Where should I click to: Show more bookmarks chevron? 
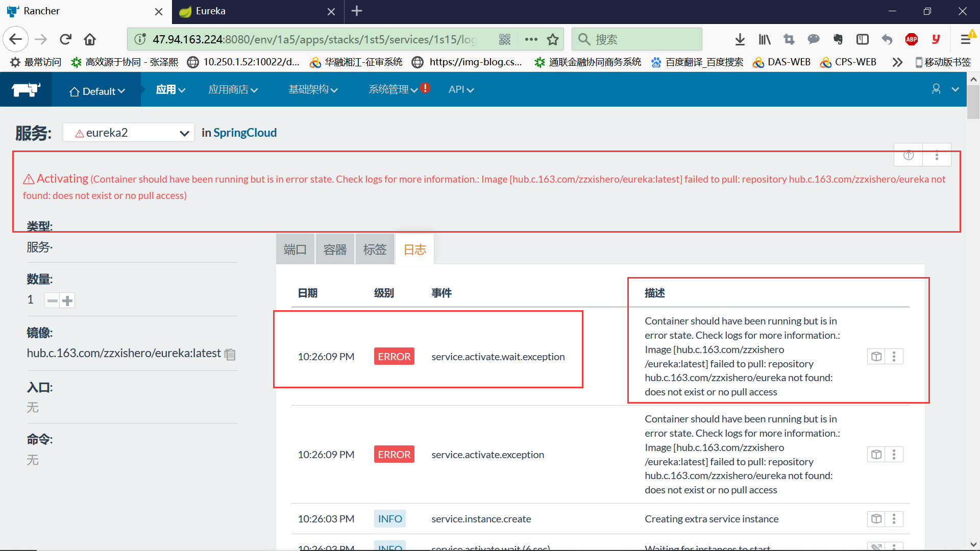(x=897, y=62)
